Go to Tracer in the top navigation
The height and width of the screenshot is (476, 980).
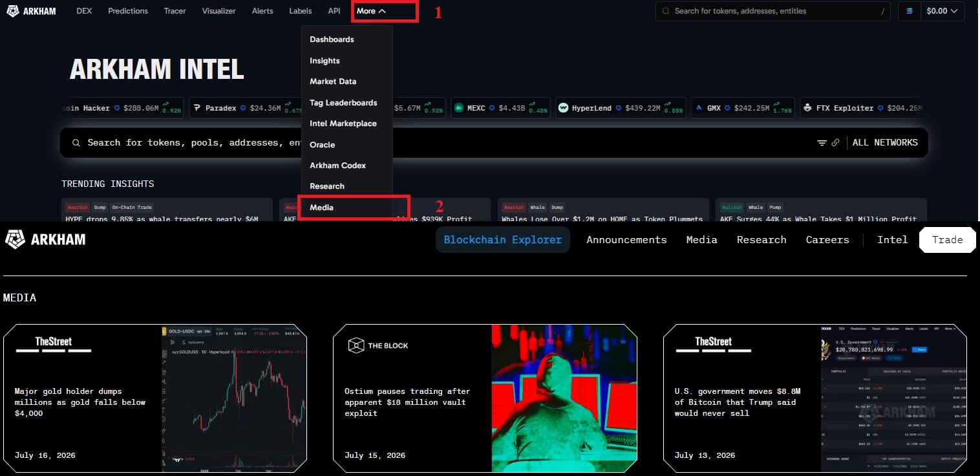[x=175, y=11]
